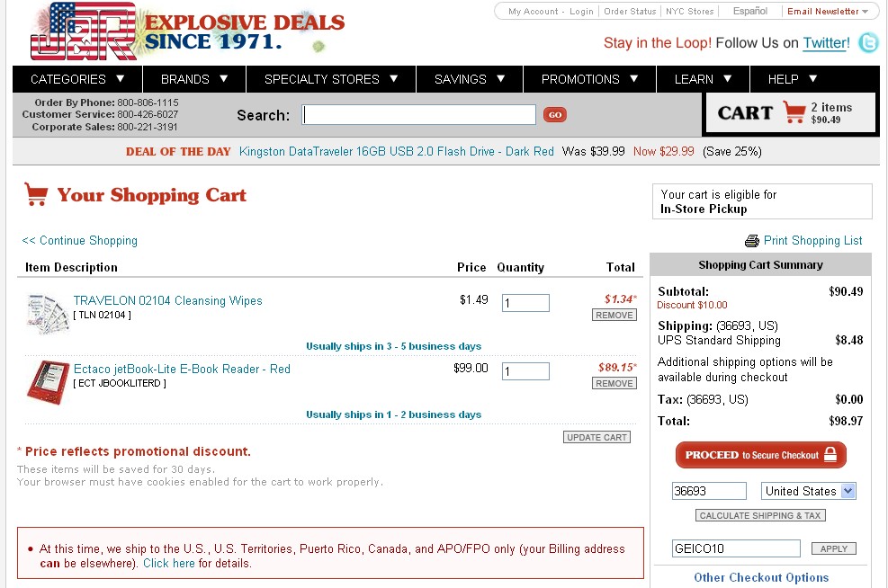Click the promo code field with GEICO10
This screenshot has width=888, height=588.
click(736, 548)
